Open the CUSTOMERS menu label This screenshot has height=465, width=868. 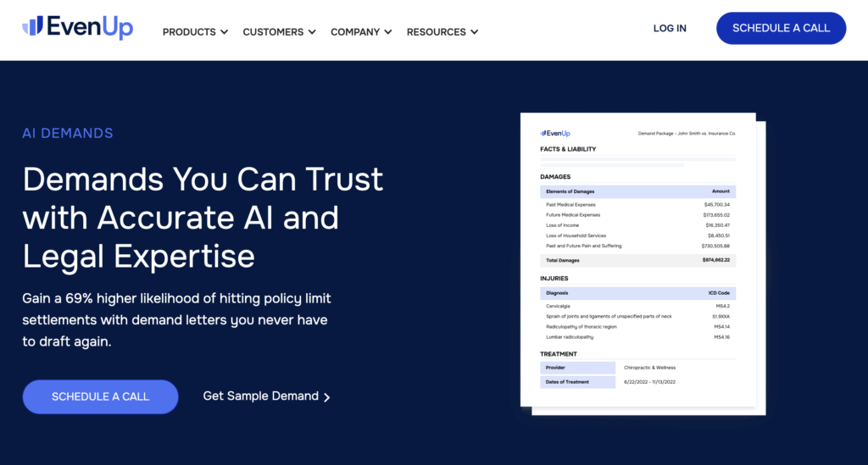[273, 32]
